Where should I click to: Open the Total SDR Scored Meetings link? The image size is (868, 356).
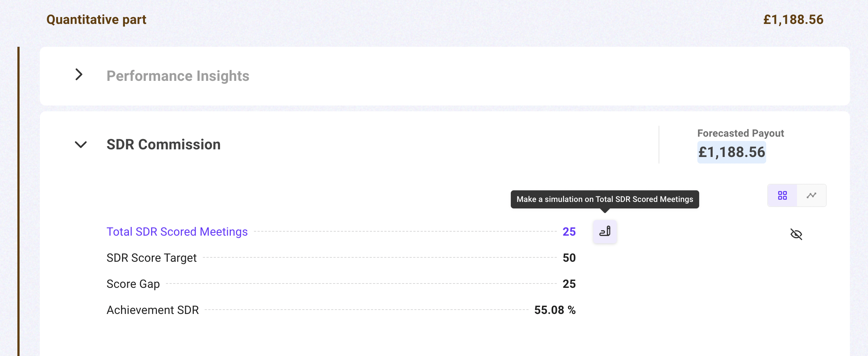(177, 232)
